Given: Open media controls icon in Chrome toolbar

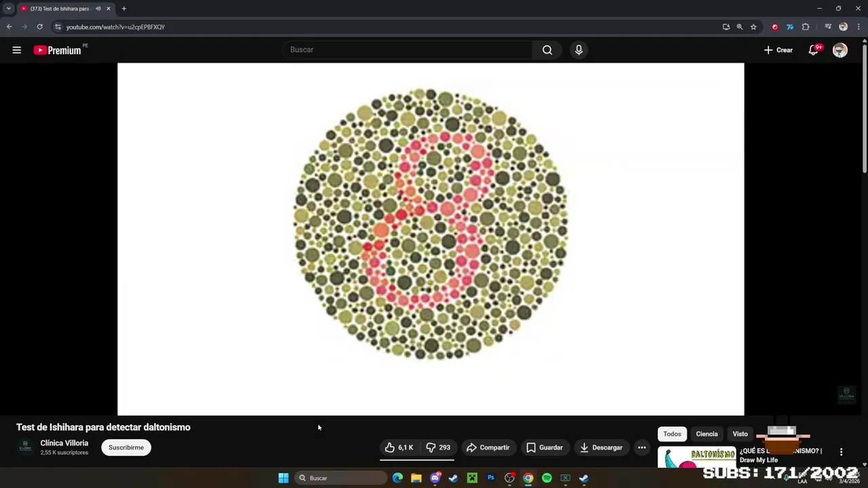Looking at the screenshot, I should 828,26.
